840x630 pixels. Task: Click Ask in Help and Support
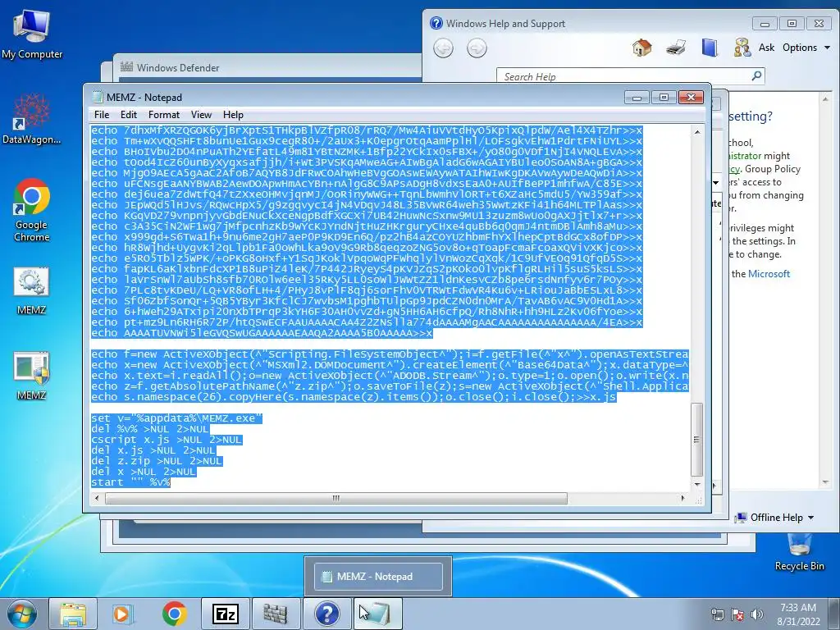click(767, 48)
